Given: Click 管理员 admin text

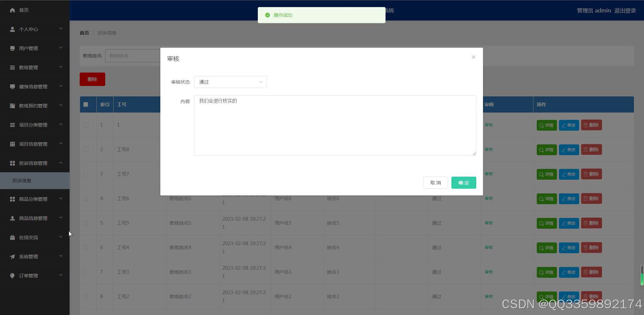Looking at the screenshot, I should (594, 10).
